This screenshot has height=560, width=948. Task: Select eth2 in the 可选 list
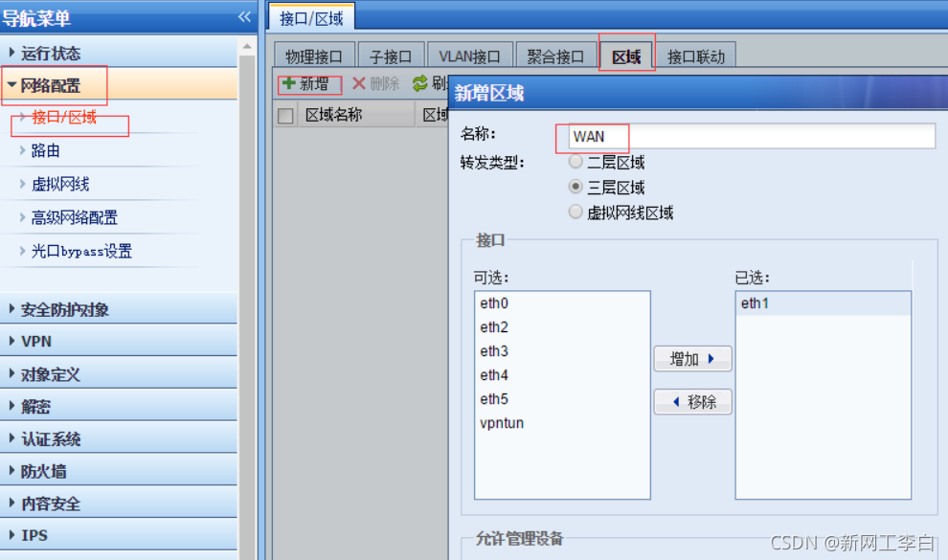point(562,327)
